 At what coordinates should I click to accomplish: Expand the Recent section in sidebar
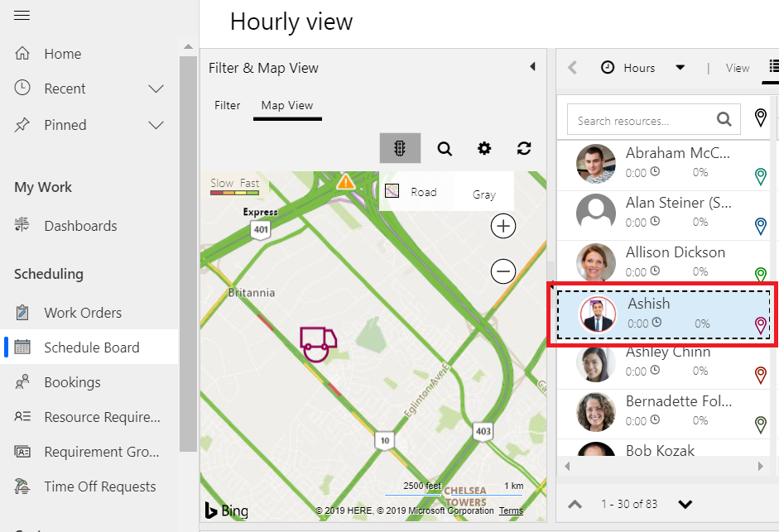click(x=155, y=89)
